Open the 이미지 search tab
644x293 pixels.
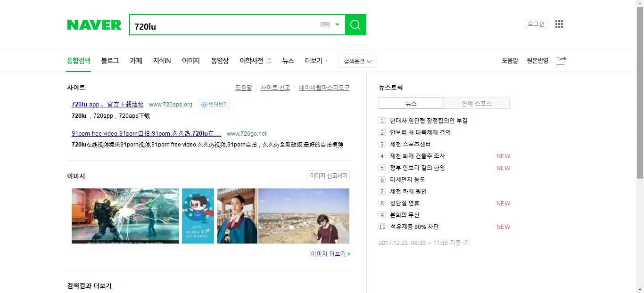pyautogui.click(x=191, y=61)
